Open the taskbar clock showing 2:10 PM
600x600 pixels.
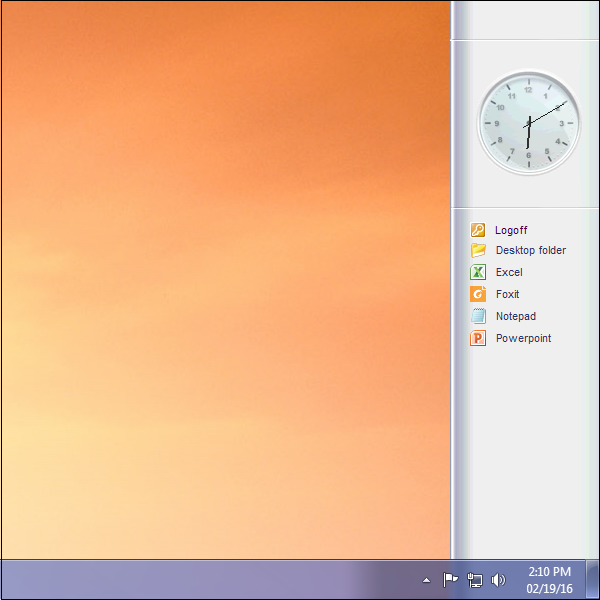point(549,572)
